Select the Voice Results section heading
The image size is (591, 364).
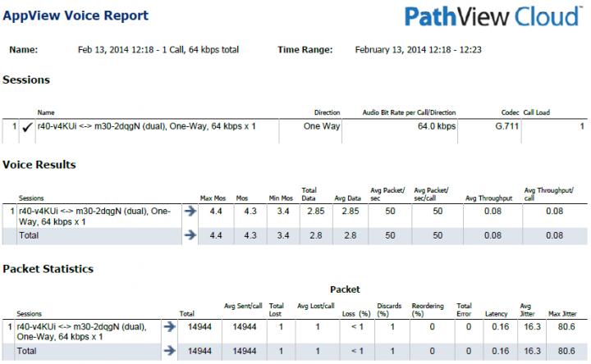(x=39, y=165)
